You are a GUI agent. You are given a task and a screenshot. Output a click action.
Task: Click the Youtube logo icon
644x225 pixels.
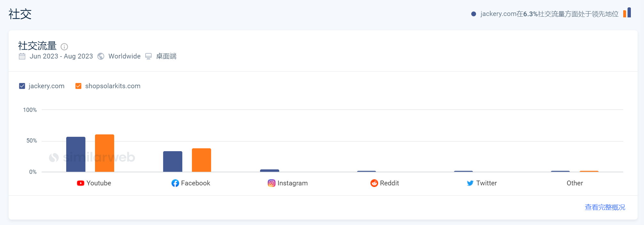pyautogui.click(x=81, y=183)
